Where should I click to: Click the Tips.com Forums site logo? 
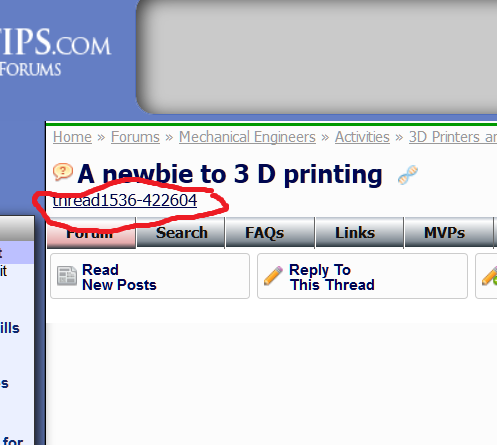tap(55, 52)
